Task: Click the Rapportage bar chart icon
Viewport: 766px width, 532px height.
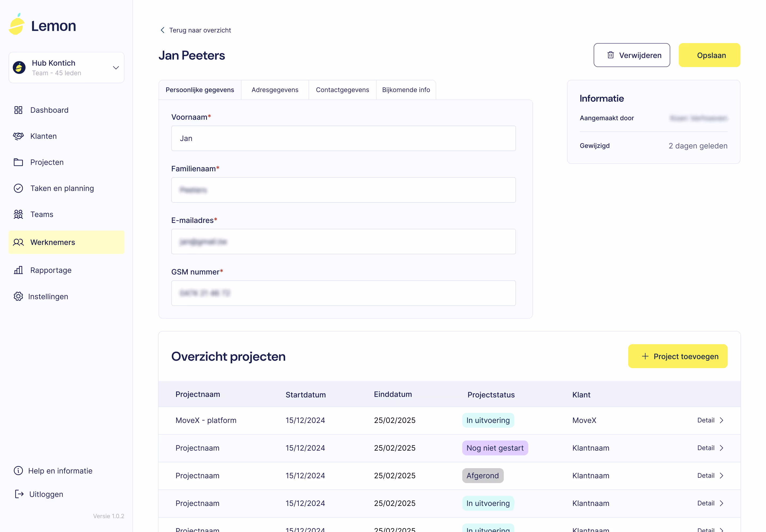Action: coord(18,270)
